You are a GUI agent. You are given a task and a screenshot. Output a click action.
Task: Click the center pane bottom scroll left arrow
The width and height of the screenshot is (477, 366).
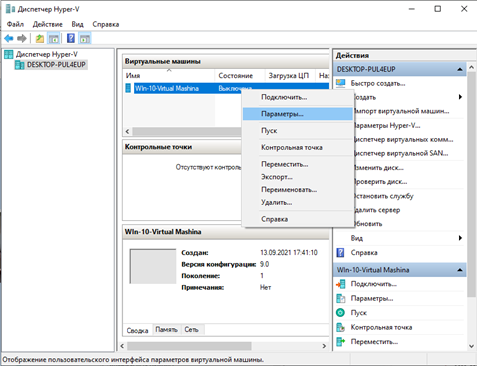(x=122, y=346)
